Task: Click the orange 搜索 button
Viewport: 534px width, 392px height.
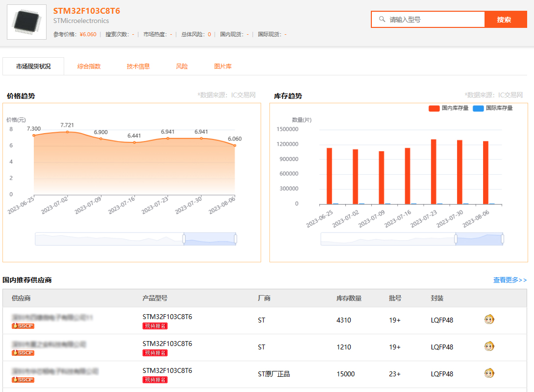Action: [x=506, y=20]
